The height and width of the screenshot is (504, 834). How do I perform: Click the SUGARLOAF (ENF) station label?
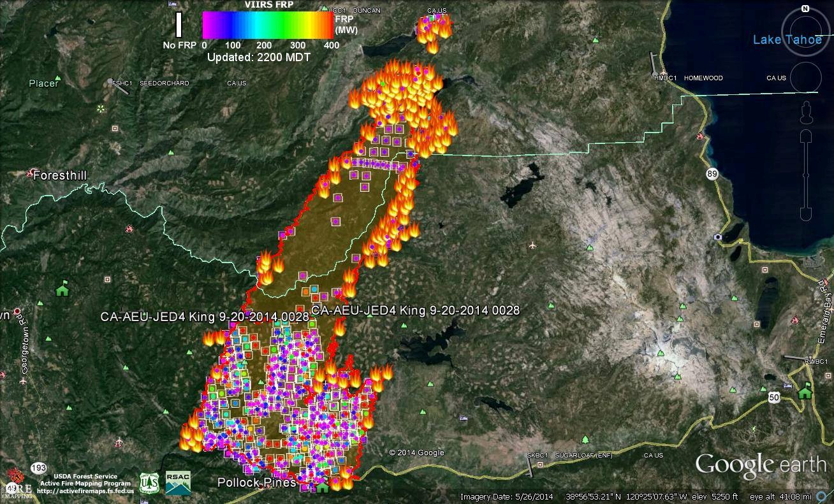pyautogui.click(x=583, y=456)
